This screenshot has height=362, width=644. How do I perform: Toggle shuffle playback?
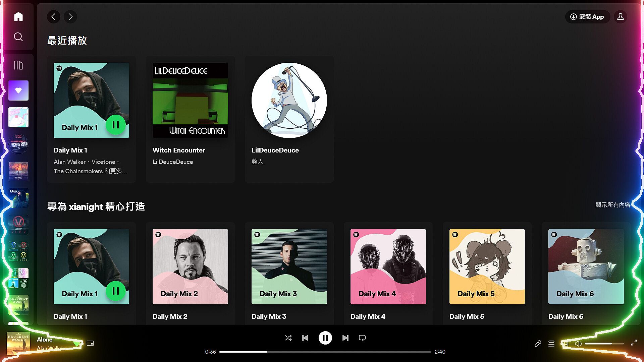288,338
